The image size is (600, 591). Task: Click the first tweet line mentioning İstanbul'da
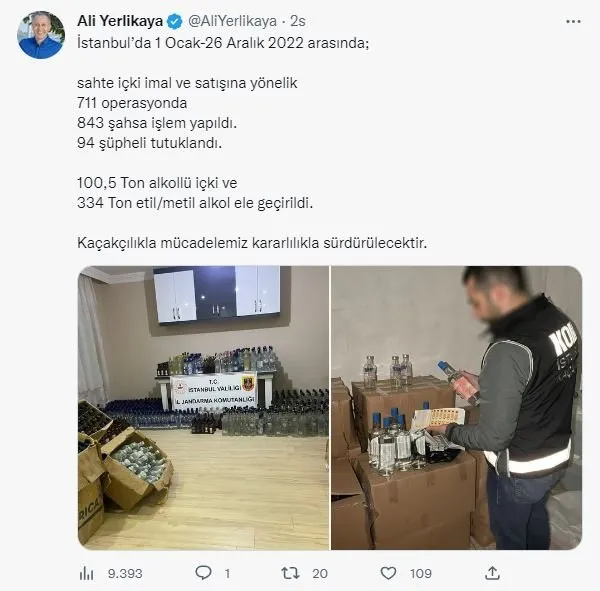(x=223, y=42)
